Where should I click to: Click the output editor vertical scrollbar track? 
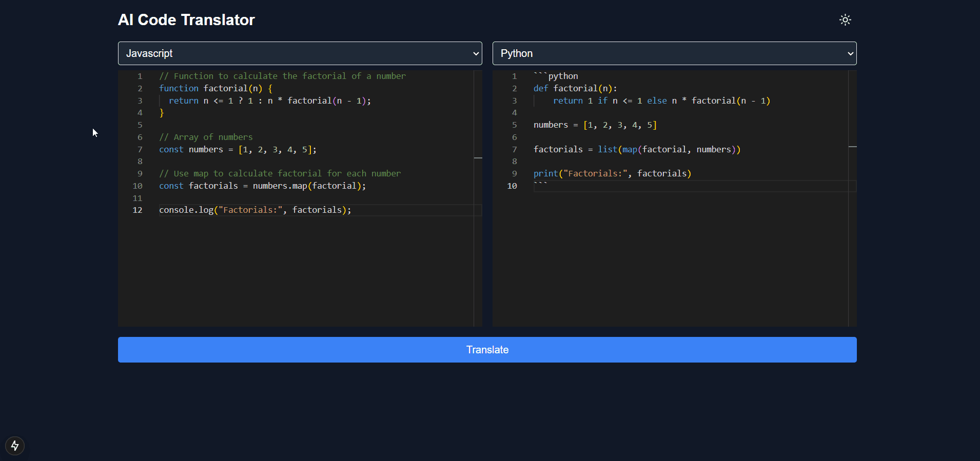[x=853, y=198]
